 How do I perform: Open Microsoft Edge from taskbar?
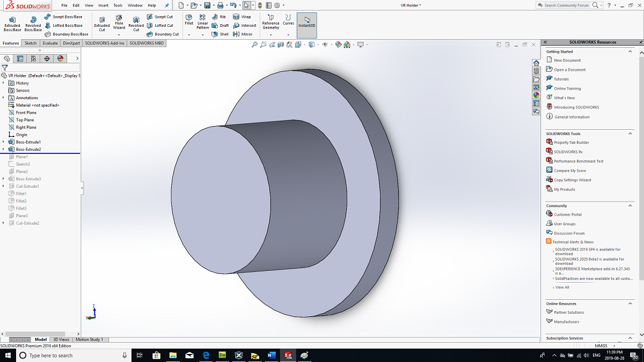[x=206, y=355]
